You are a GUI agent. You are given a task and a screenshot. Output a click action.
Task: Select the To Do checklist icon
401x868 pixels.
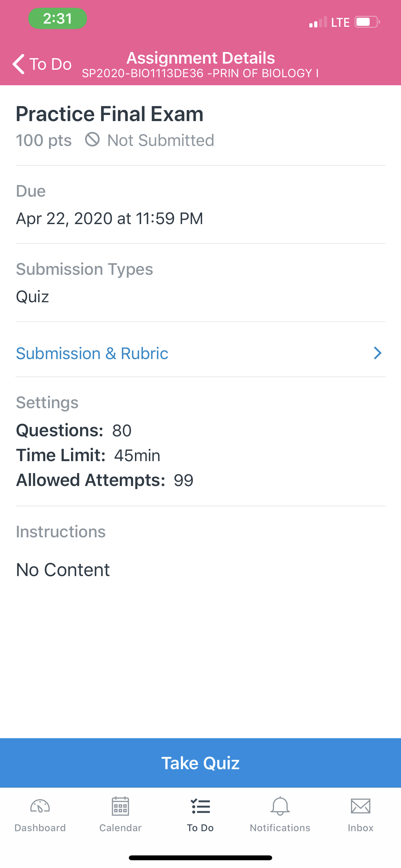coord(200,806)
